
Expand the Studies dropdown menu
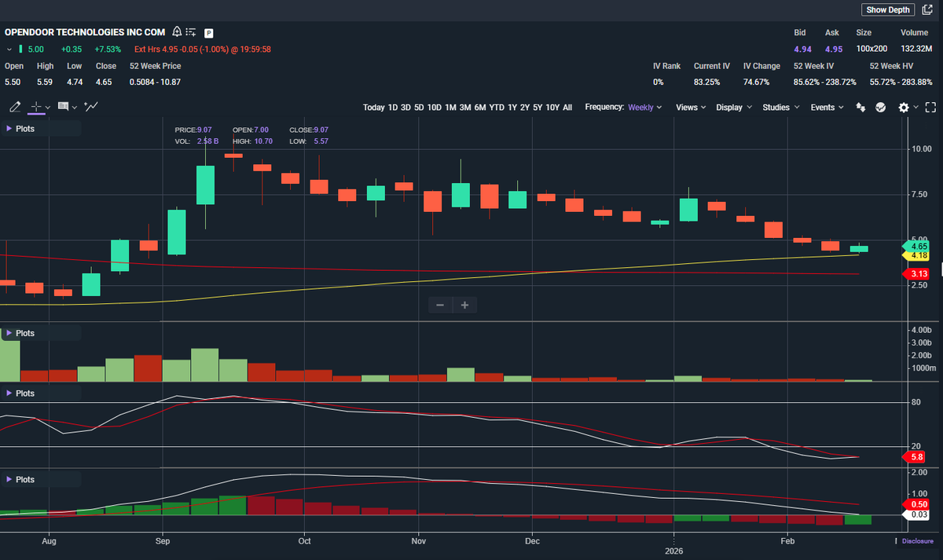(x=780, y=108)
